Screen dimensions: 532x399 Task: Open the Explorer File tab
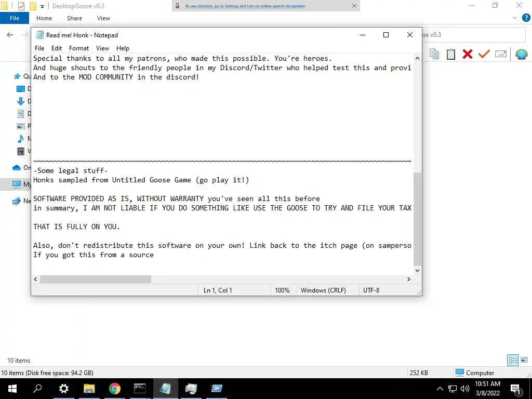click(x=15, y=18)
